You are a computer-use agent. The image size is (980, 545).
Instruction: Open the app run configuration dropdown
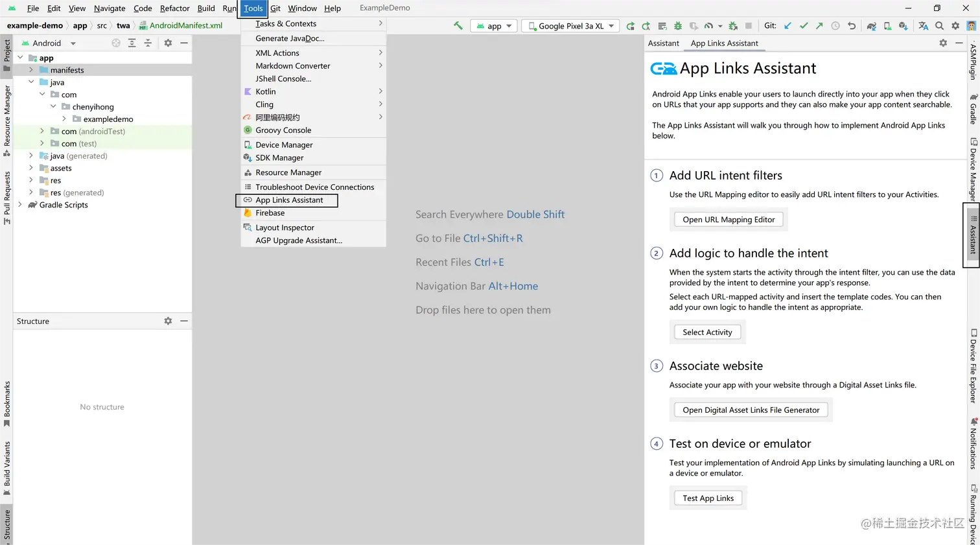tap(494, 26)
